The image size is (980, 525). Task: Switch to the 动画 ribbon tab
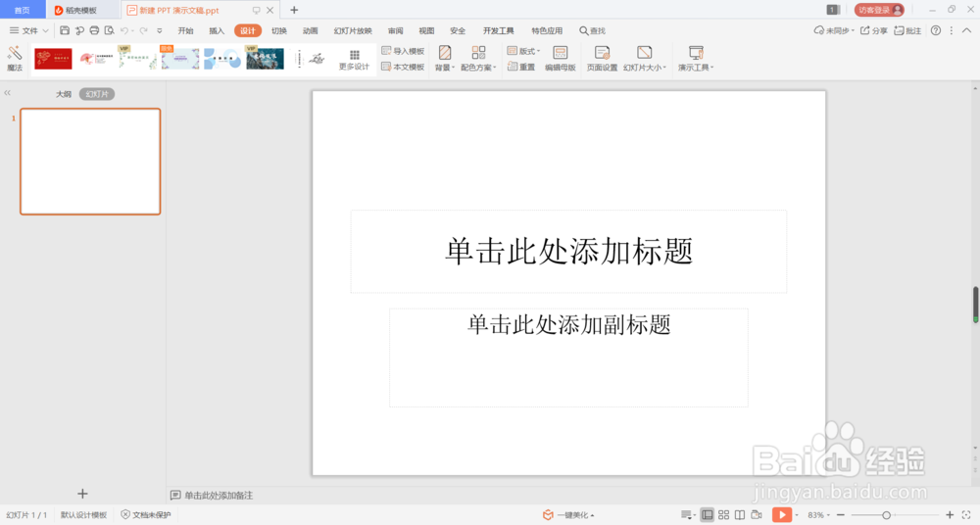[310, 30]
